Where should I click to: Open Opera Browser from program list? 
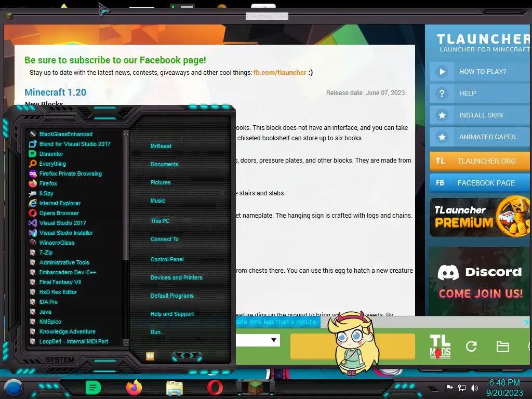54,213
